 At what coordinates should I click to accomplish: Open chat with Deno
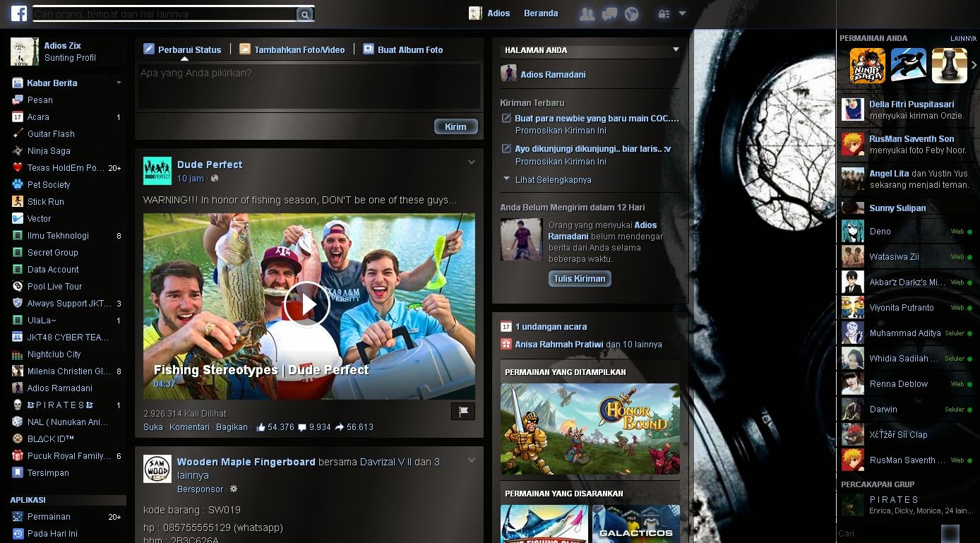click(x=907, y=232)
